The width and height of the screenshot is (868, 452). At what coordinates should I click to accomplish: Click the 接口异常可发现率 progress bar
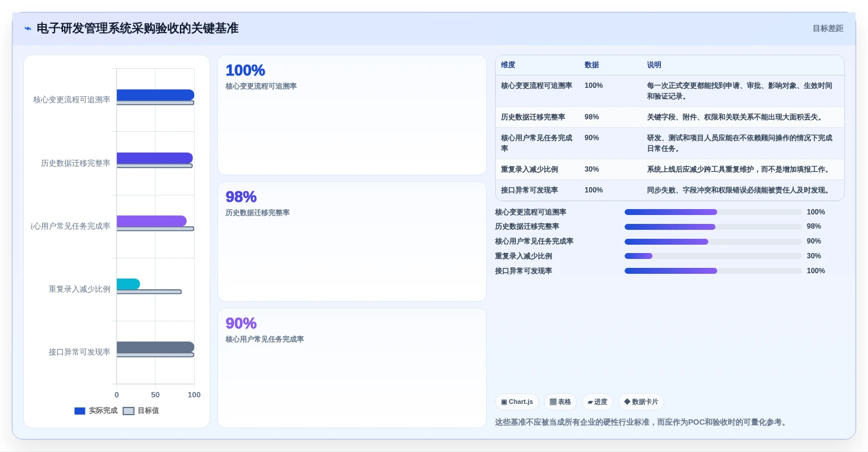(x=713, y=271)
